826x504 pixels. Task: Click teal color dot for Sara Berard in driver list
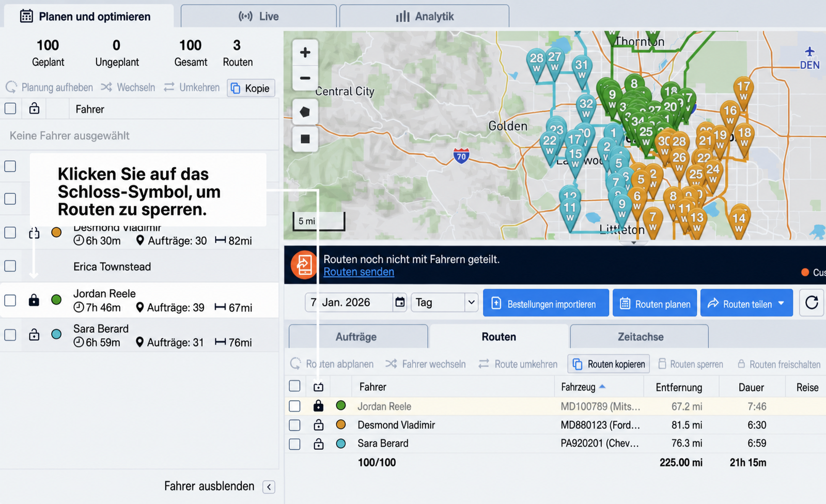(57, 335)
